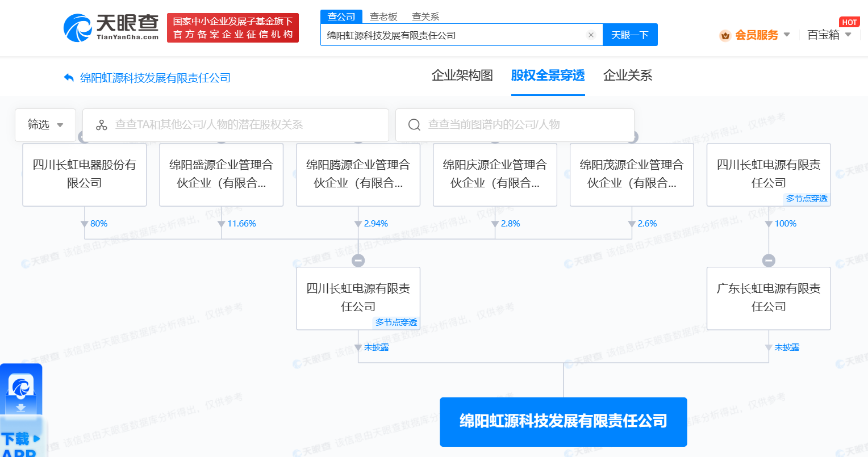Open the 筛选 filter dropdown

[x=45, y=125]
